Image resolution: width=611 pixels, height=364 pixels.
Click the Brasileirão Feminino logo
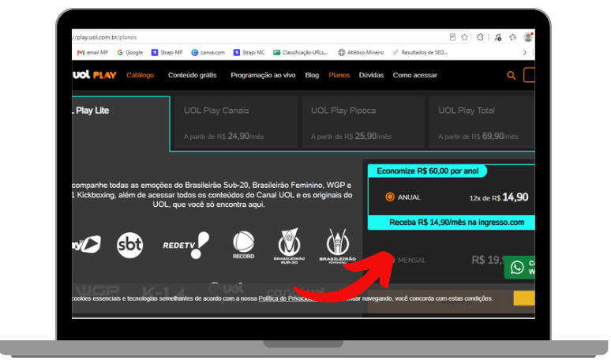pyautogui.click(x=337, y=246)
